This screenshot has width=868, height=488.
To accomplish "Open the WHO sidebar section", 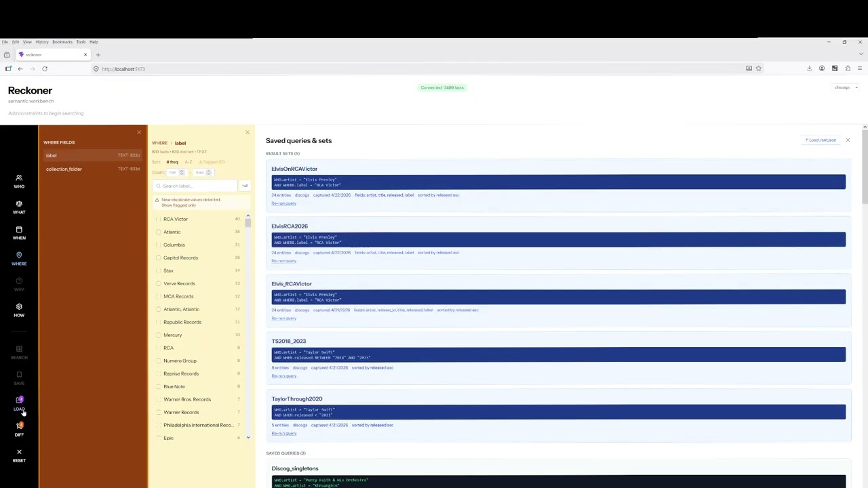I will [19, 181].
